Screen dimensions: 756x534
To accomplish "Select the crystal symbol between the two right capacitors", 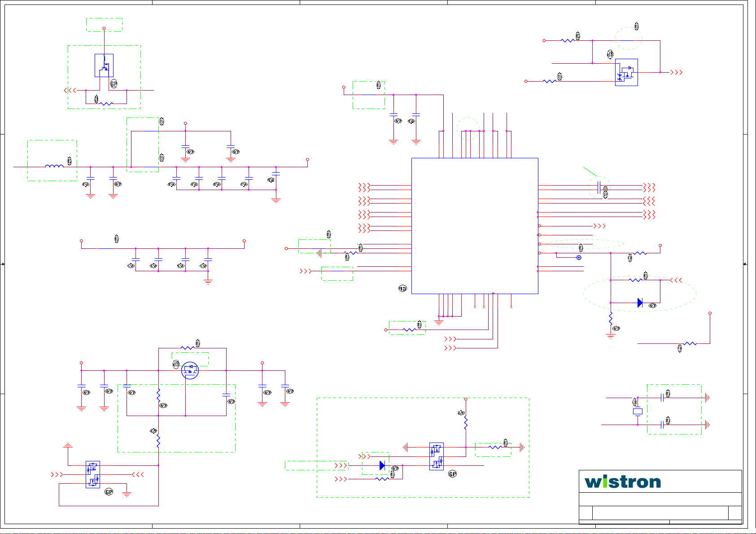I will (x=638, y=411).
